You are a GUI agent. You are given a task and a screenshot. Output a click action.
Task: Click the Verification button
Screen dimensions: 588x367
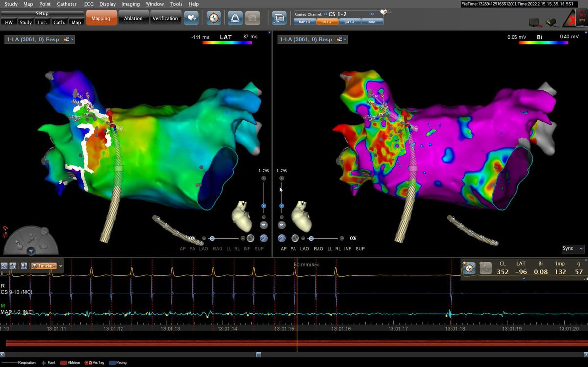165,18
